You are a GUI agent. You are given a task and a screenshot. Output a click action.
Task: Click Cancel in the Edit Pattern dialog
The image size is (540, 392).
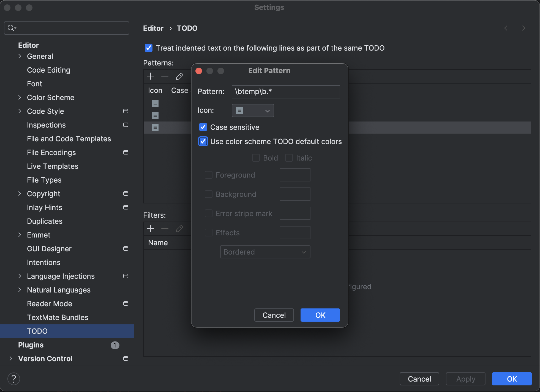[274, 315]
